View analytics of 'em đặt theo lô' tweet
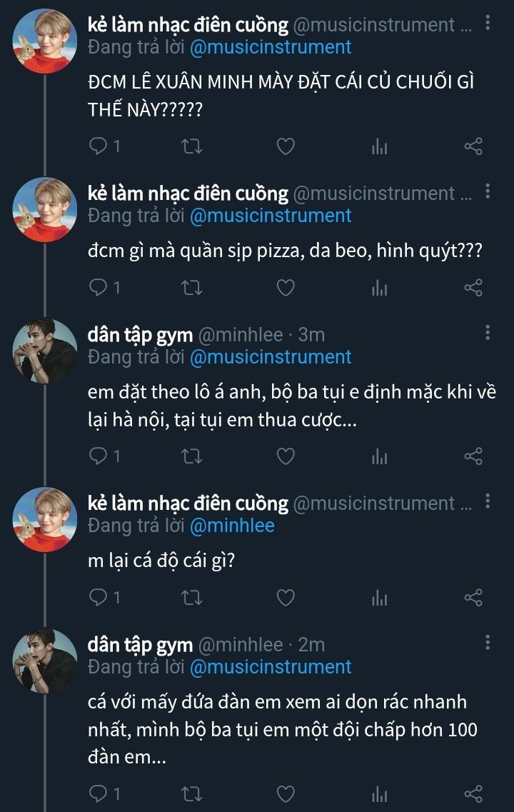The width and height of the screenshot is (514, 812). point(379,456)
